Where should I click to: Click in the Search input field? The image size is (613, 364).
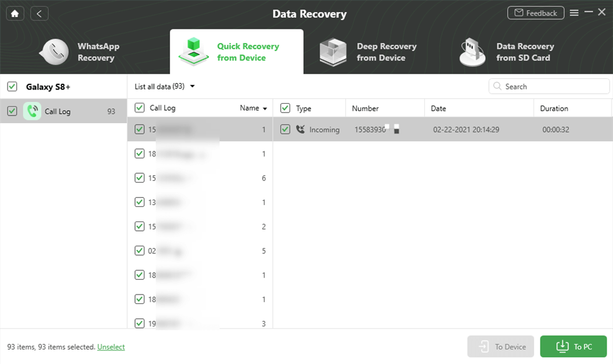point(549,86)
